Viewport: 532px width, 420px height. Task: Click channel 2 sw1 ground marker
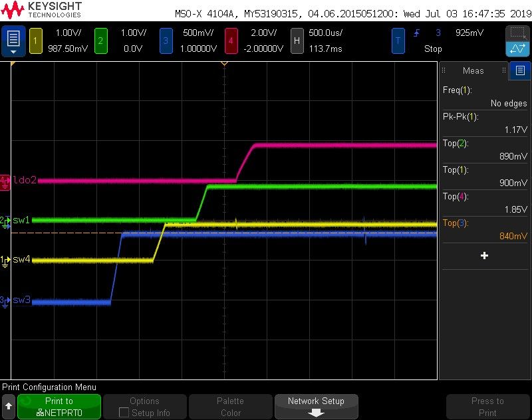(5, 222)
